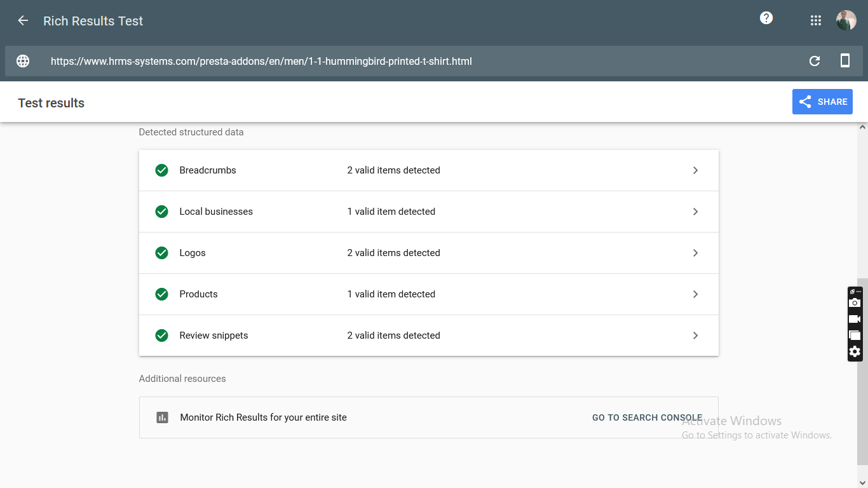The height and width of the screenshot is (488, 868).
Task: Switch to the smartphone device icon
Action: 845,61
